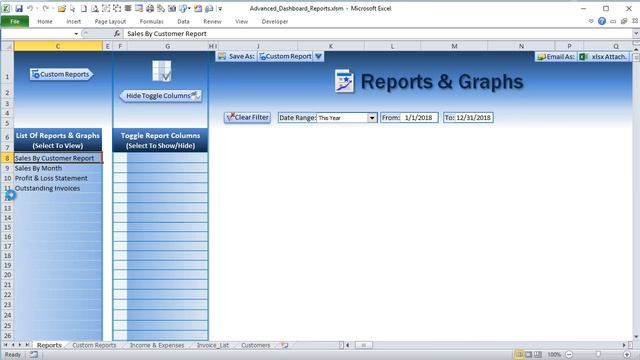Click the To date field 12/31/2018
Screen dimensions: 640x360
click(x=473, y=118)
